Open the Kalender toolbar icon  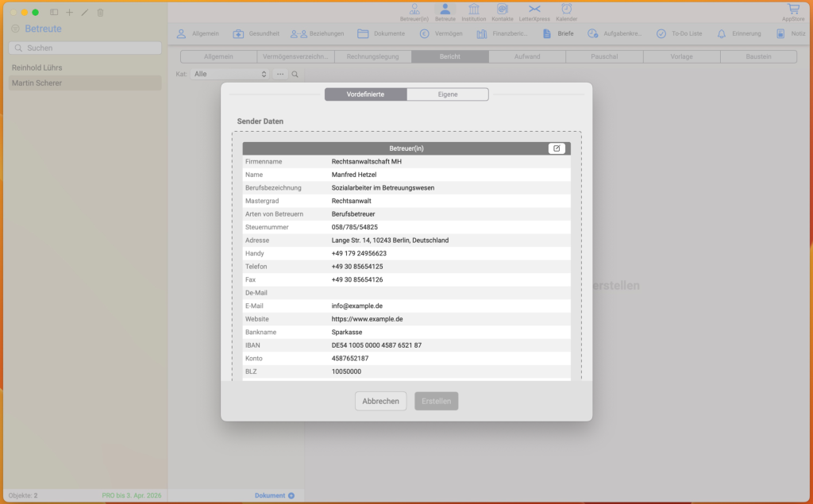tap(566, 11)
